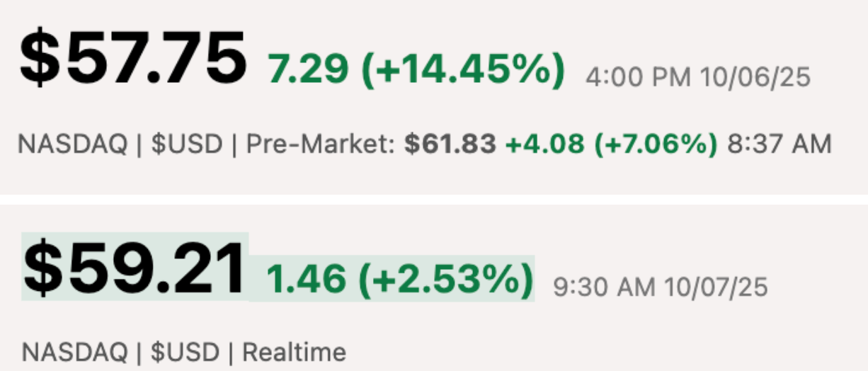Select the 1.46 price change value

(306, 278)
